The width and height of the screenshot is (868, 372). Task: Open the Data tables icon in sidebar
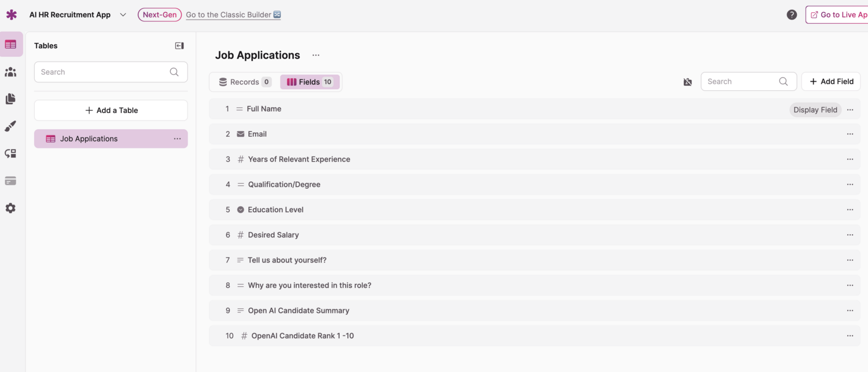pos(10,45)
